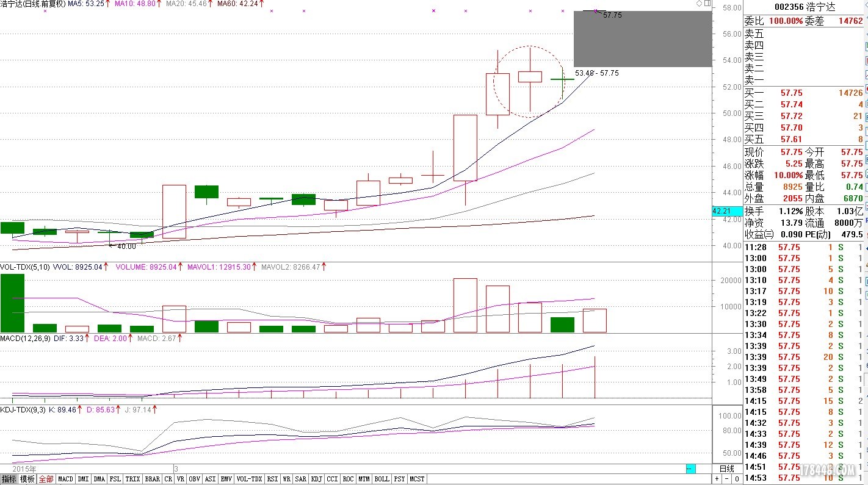Select the EMV indicator
This screenshot has width=868, height=485.
(x=226, y=480)
